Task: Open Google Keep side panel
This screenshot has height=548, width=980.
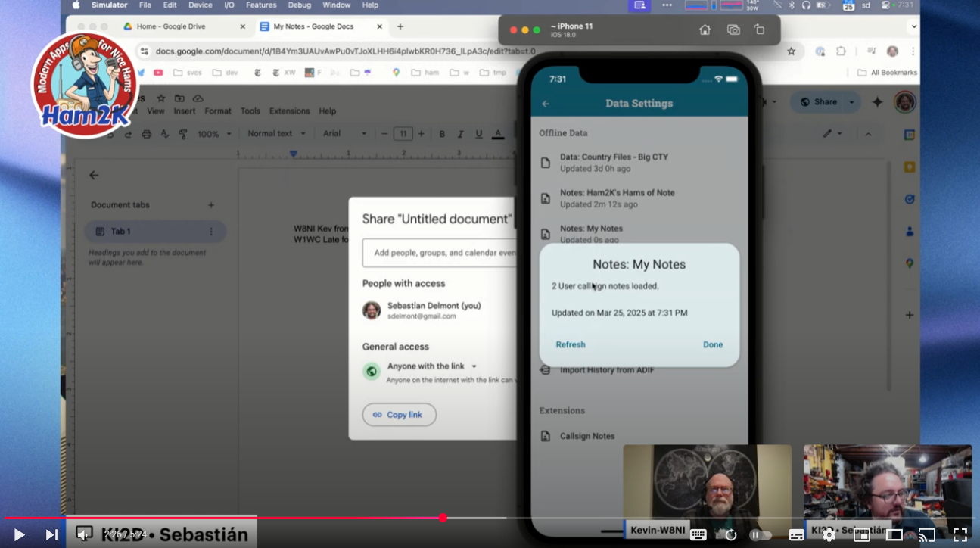Action: [910, 167]
